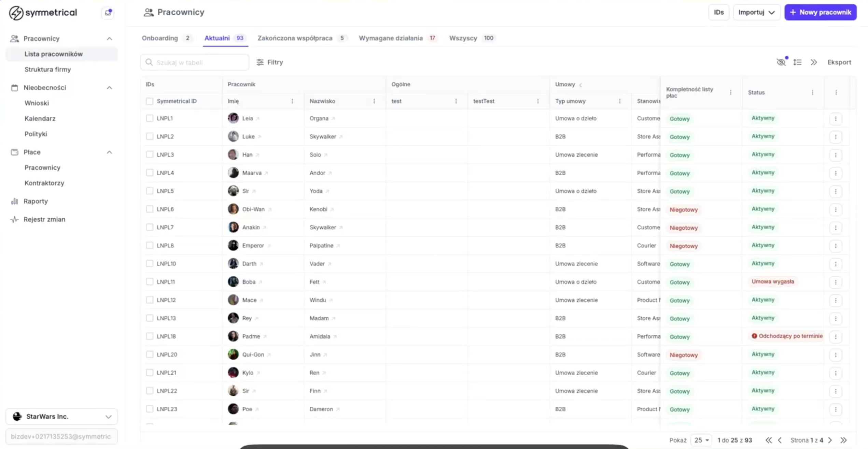Viewport: 868px width, 449px height.
Task: Switch to the Onboarding tab
Action: click(x=160, y=38)
